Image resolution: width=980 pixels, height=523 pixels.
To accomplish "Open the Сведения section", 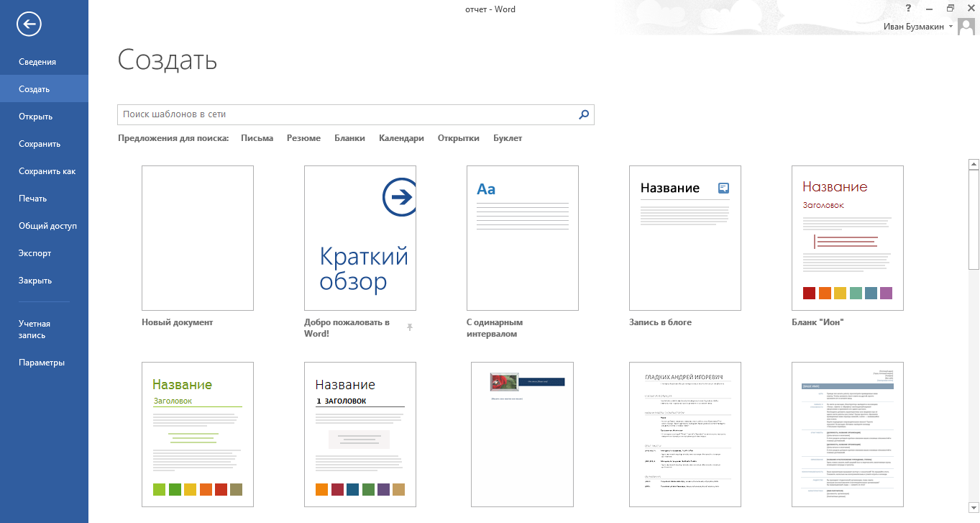I will (x=44, y=62).
